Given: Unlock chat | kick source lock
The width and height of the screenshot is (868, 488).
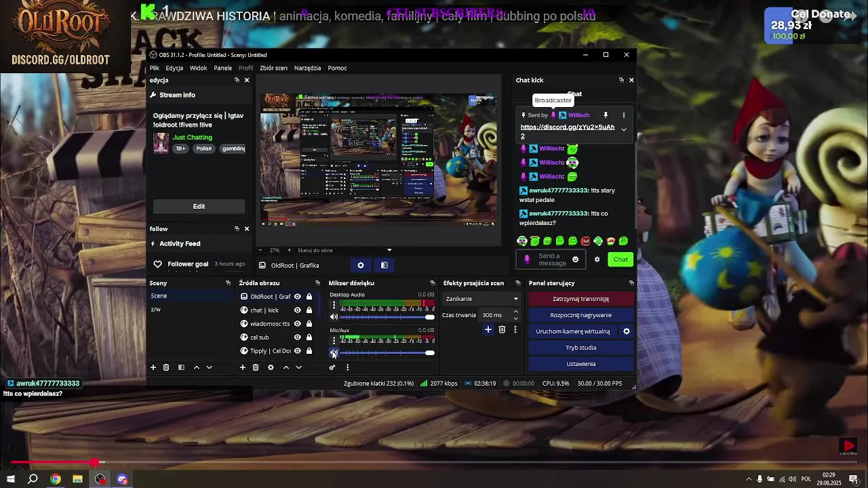Looking at the screenshot, I should pyautogui.click(x=309, y=310).
